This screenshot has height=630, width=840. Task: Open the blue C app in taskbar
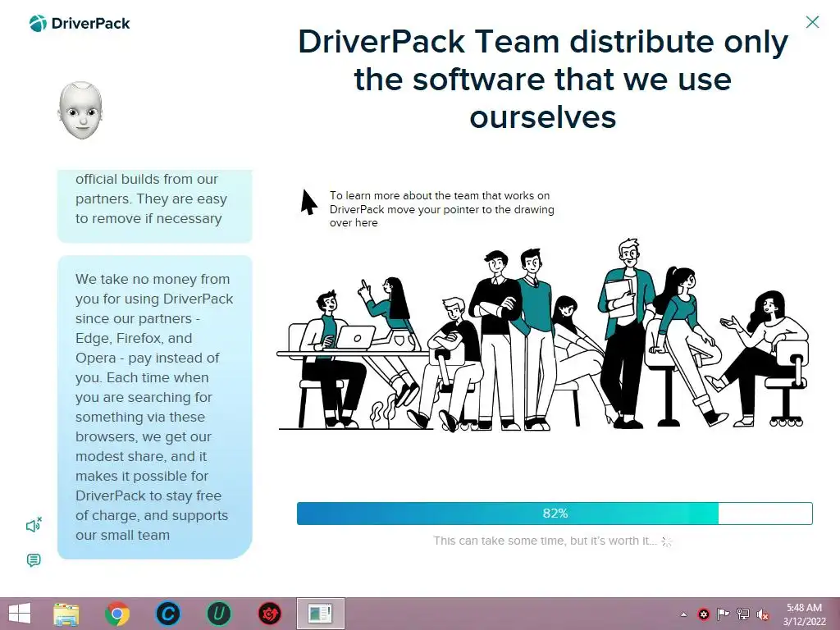[167, 614]
